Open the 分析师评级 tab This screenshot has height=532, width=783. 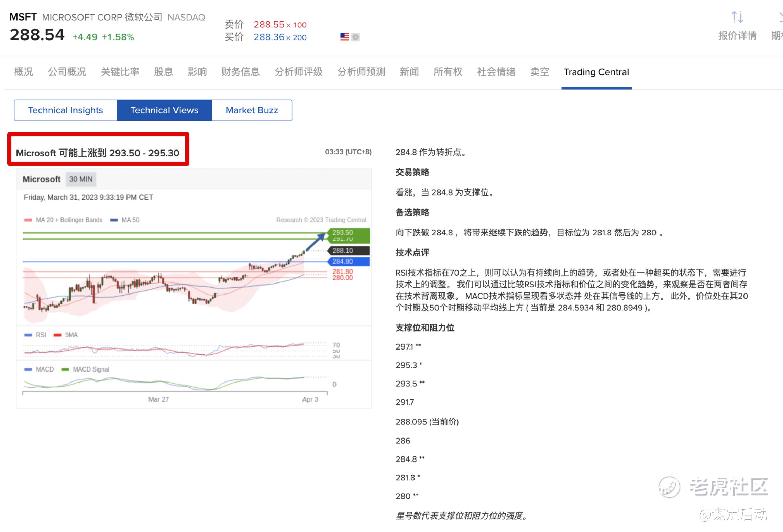[x=298, y=72]
